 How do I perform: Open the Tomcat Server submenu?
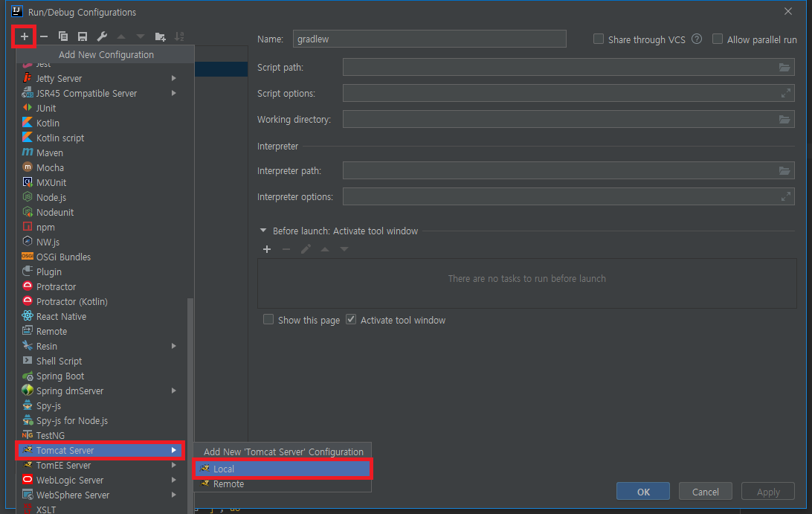point(101,450)
